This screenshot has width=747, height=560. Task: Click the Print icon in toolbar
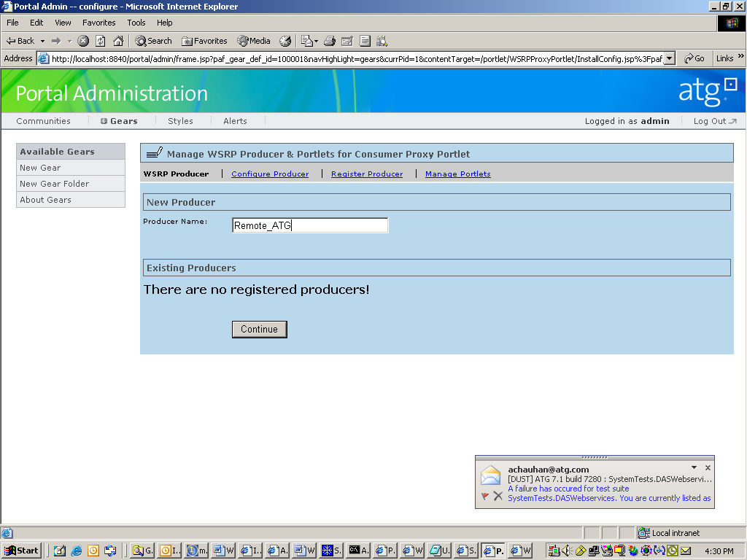330,41
